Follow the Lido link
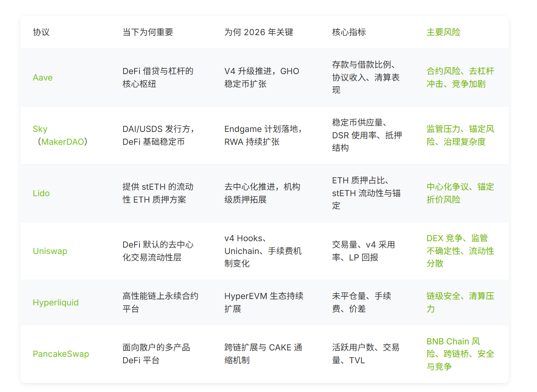 (41, 193)
